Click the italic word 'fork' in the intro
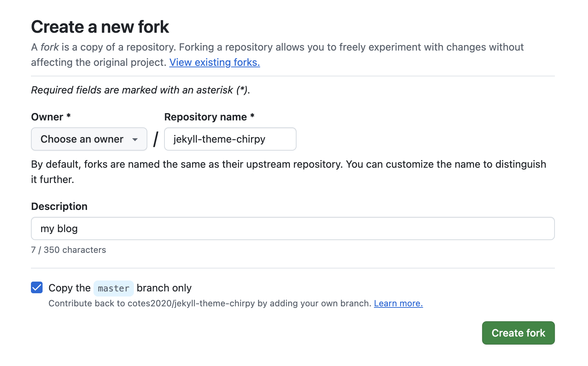Image resolution: width=588 pixels, height=366 pixels. click(49, 47)
